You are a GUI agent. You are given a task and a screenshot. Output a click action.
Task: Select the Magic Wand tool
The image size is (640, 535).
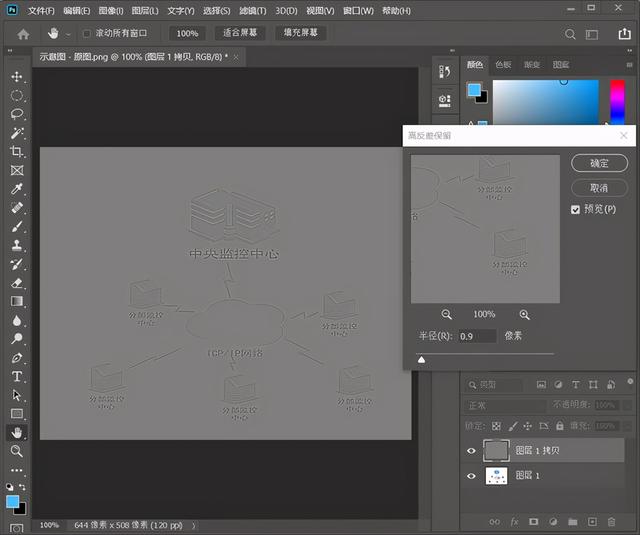(17, 133)
